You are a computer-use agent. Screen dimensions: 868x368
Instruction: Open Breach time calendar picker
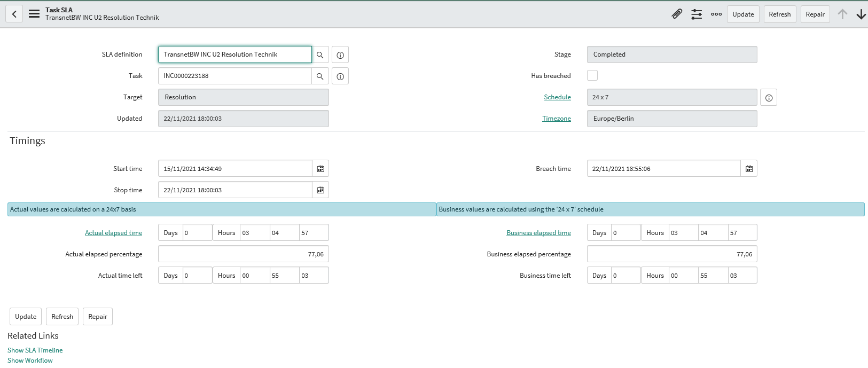pos(749,169)
